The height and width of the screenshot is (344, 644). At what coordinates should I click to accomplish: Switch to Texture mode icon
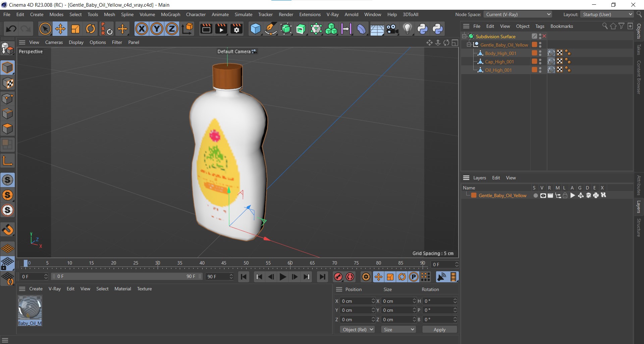(8, 83)
